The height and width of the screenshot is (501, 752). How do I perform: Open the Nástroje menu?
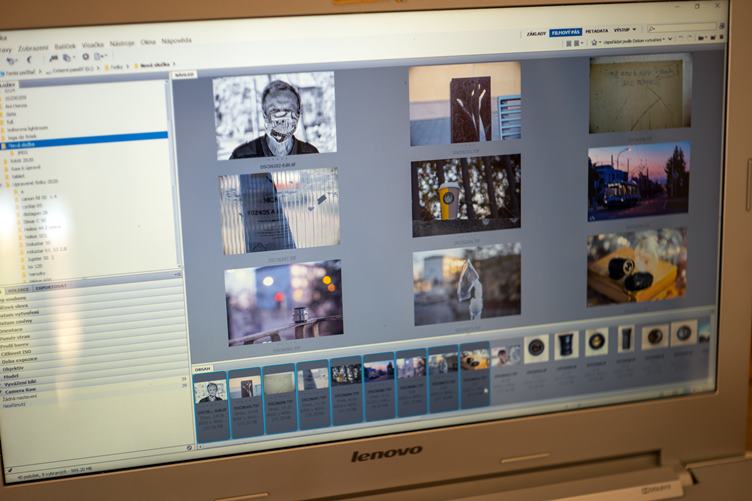(122, 44)
